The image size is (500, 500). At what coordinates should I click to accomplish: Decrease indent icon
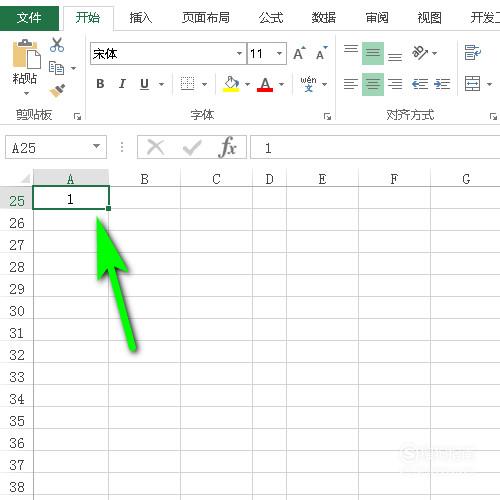tap(420, 84)
